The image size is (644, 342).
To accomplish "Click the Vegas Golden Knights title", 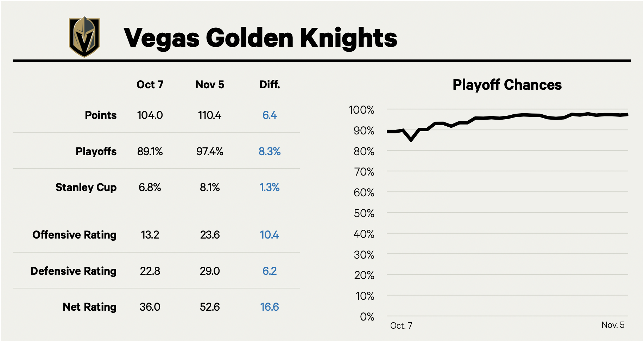I will point(260,38).
